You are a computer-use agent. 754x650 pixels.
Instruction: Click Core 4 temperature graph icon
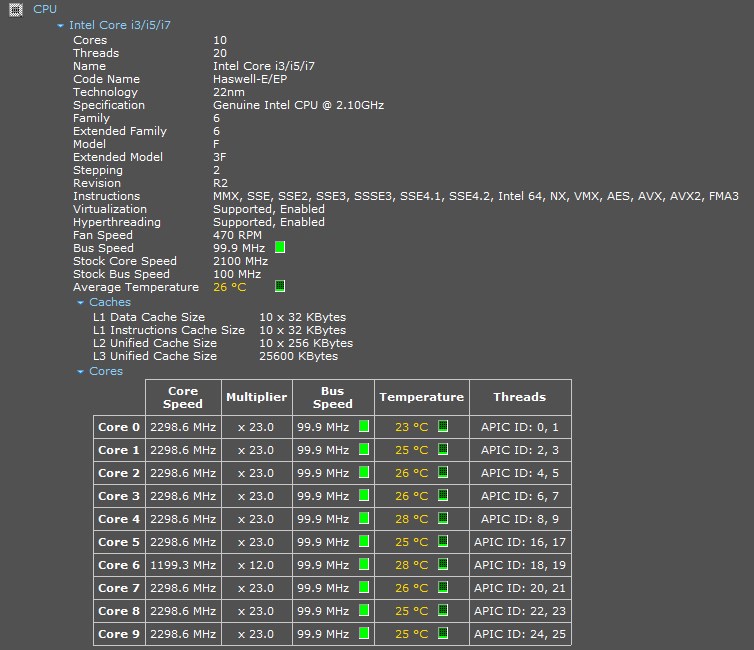443,518
